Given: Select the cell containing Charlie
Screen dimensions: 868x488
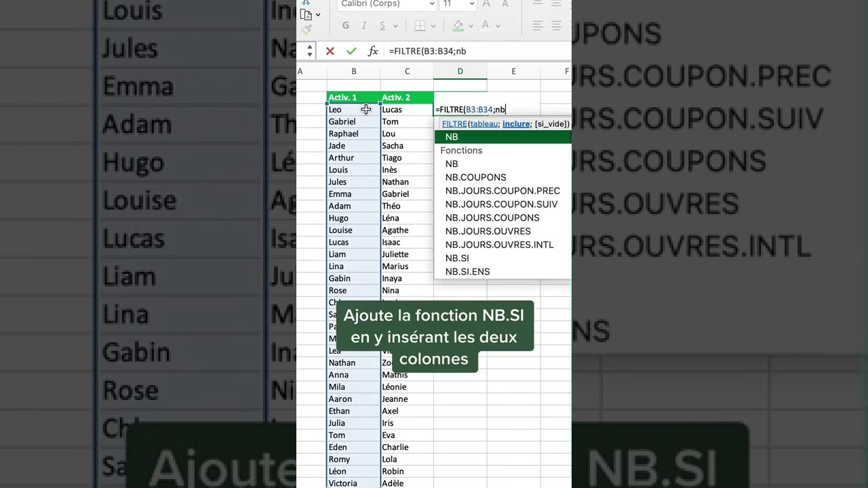Looking at the screenshot, I should click(x=407, y=447).
